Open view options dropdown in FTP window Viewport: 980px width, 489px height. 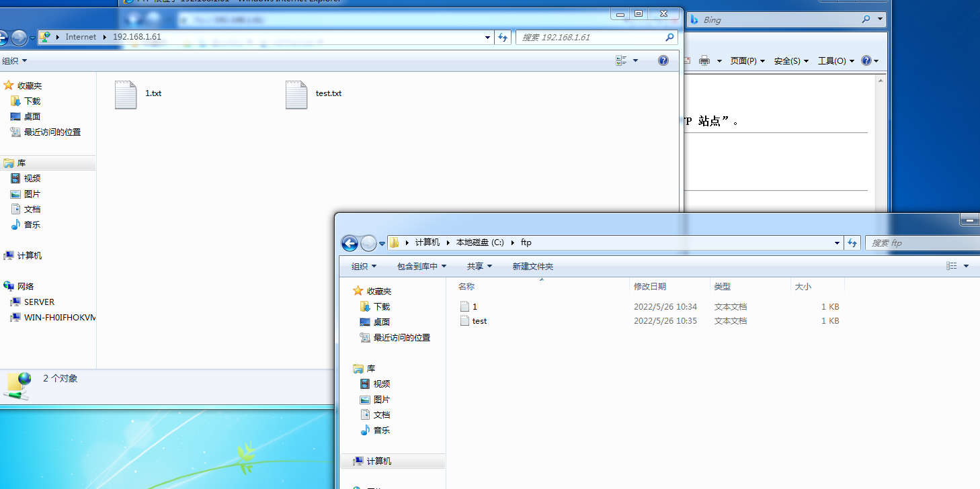click(636, 60)
